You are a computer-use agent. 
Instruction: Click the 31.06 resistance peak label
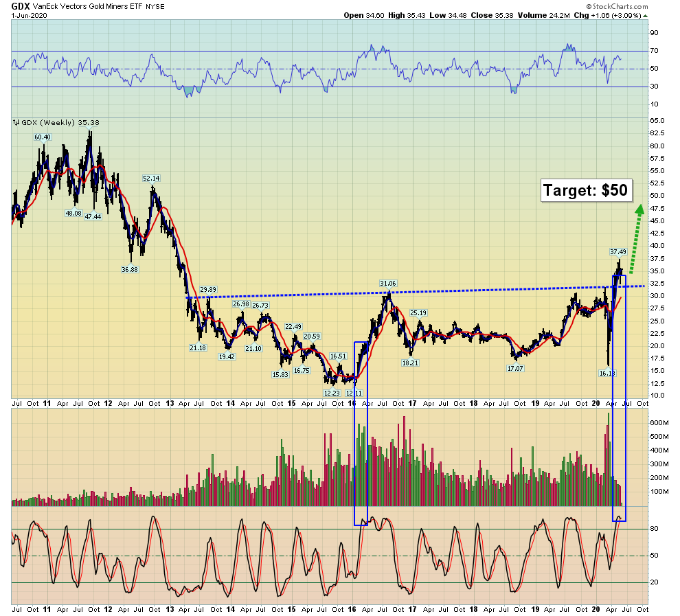click(387, 284)
